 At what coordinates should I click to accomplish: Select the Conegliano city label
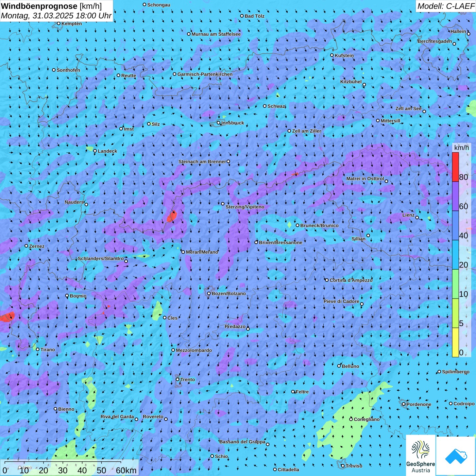(x=367, y=419)
